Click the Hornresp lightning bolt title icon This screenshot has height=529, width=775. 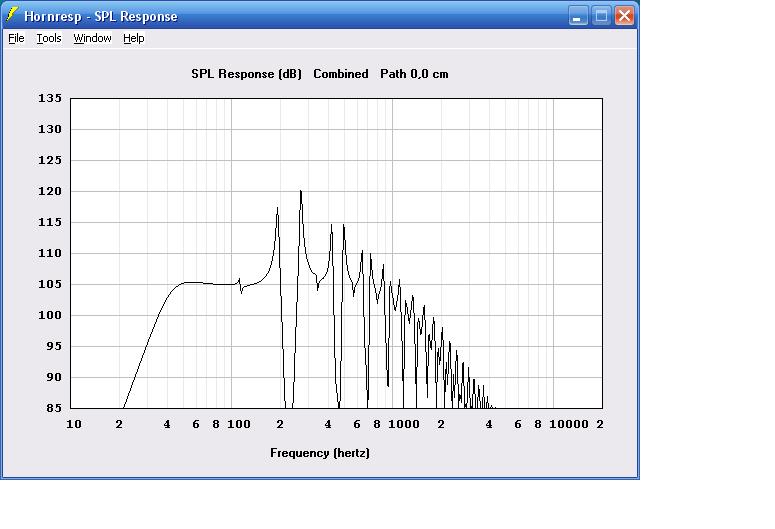click(12, 15)
